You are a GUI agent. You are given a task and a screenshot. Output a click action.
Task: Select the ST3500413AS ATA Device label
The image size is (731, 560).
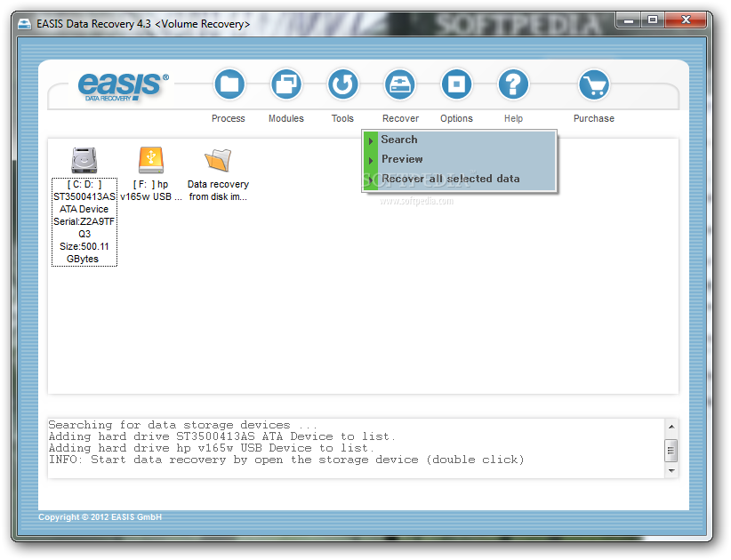[x=84, y=221]
